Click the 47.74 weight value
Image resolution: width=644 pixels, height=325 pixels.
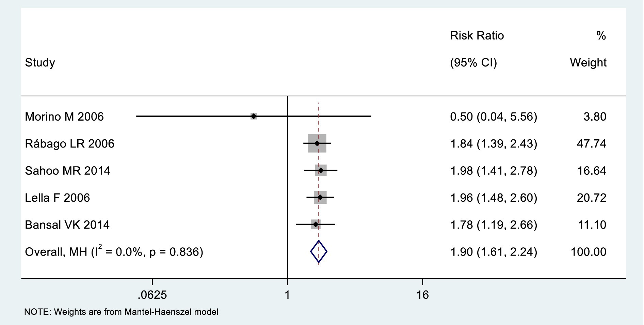pyautogui.click(x=592, y=144)
